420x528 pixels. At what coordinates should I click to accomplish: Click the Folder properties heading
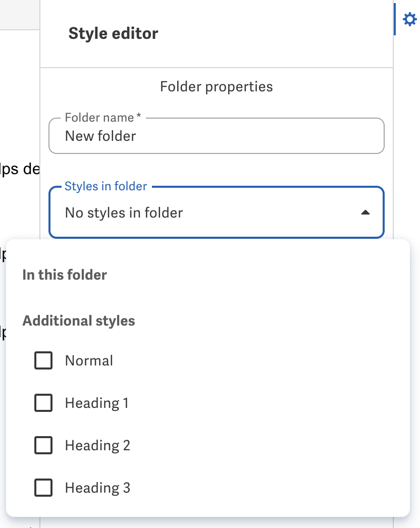click(216, 87)
